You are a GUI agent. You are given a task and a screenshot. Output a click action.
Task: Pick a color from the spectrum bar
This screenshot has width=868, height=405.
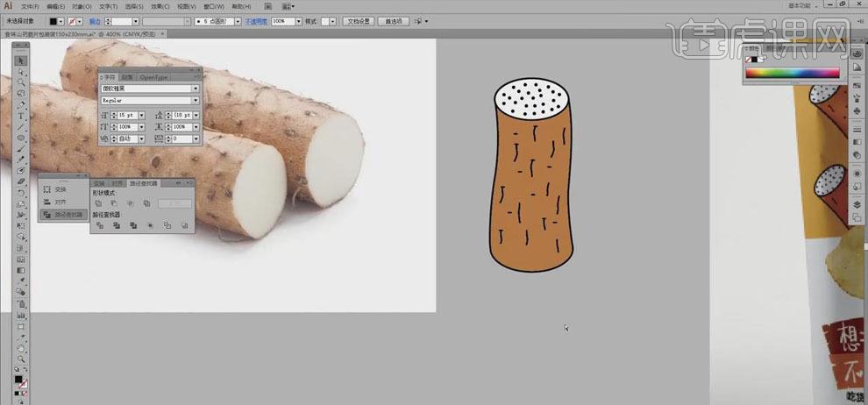pos(792,73)
